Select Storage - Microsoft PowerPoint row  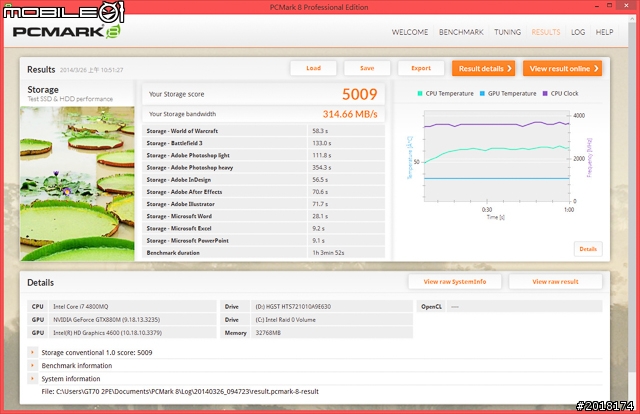pos(263,241)
